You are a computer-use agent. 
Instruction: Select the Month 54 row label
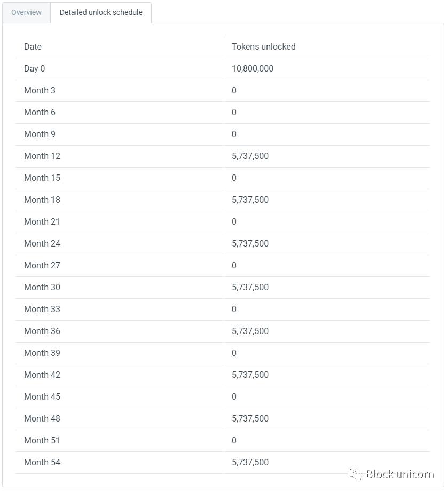click(42, 462)
